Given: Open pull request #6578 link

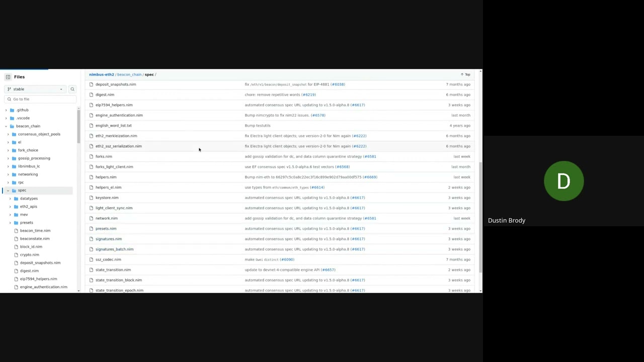Looking at the screenshot, I should (318, 115).
